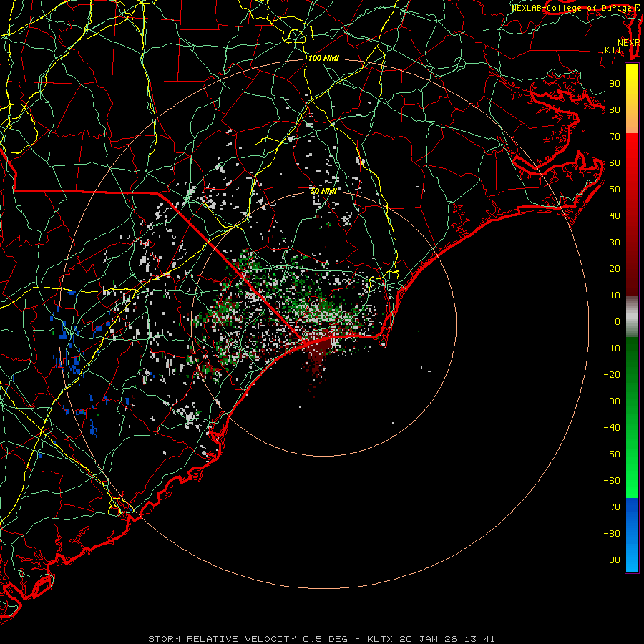Click the orange segment of the velocity scale
This screenshot has width=644, height=644.
click(632, 121)
